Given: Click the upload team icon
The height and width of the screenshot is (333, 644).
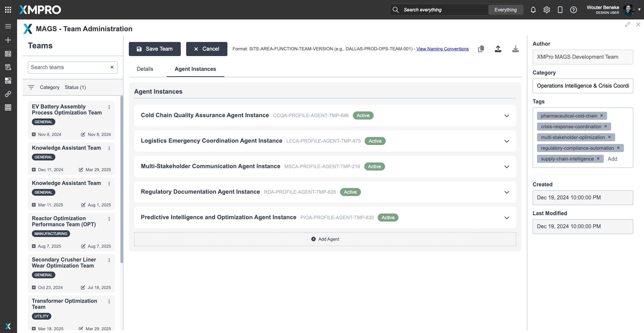Looking at the screenshot, I should [498, 49].
